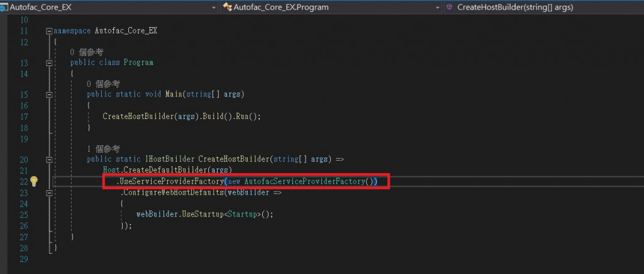
Task: Collapse the CreateHostBuilder method block
Action: [x=49, y=159]
